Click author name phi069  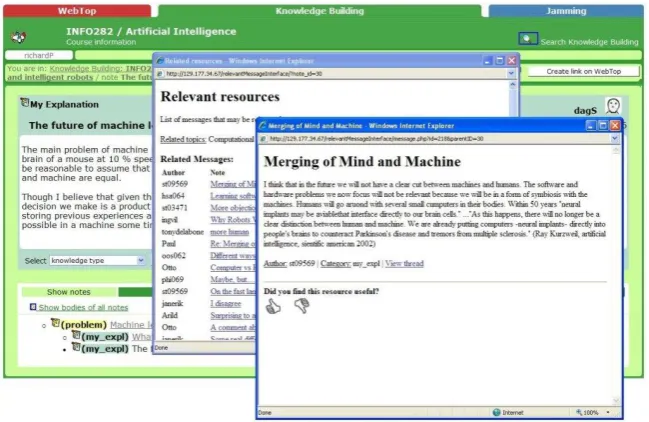(173, 279)
